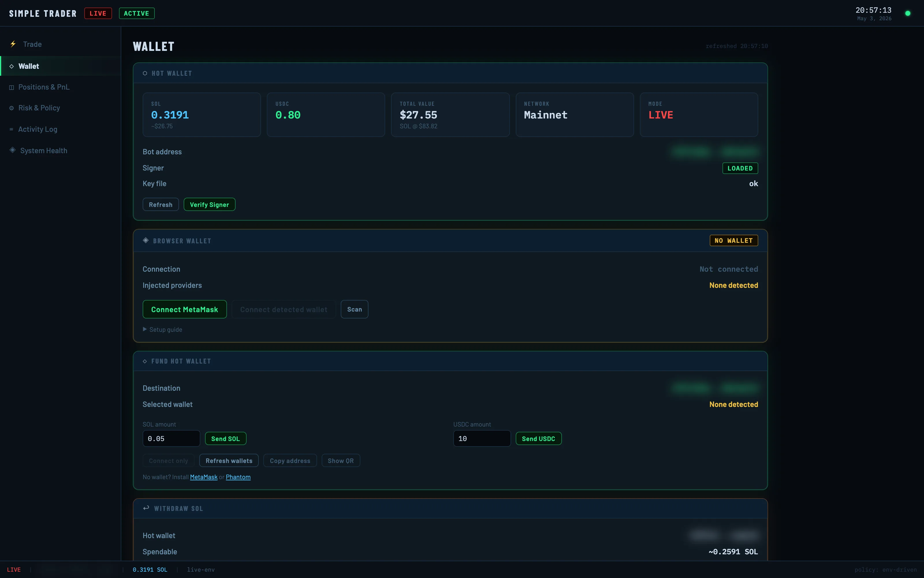
Task: Click the gear icon for Risk & Policy
Action: [12, 108]
